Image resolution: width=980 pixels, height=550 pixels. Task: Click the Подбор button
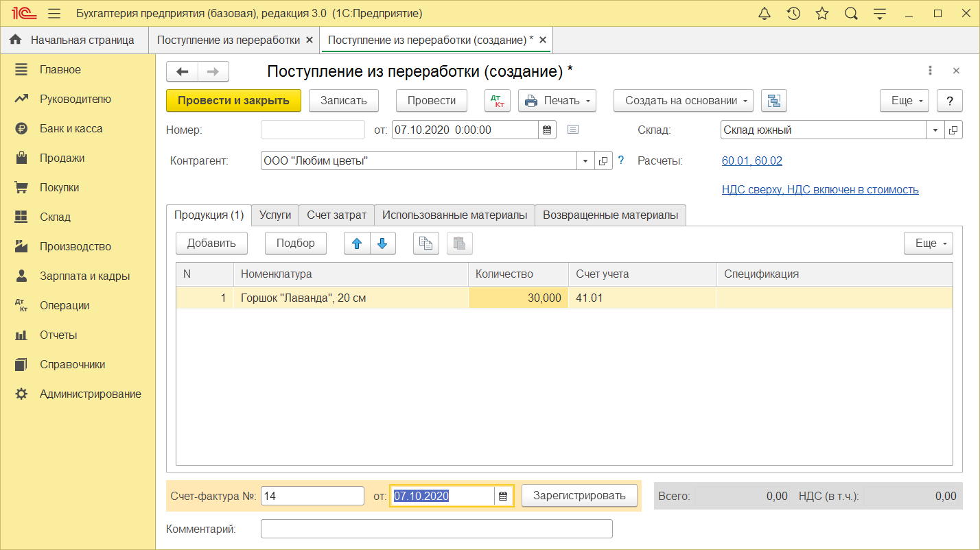[296, 243]
